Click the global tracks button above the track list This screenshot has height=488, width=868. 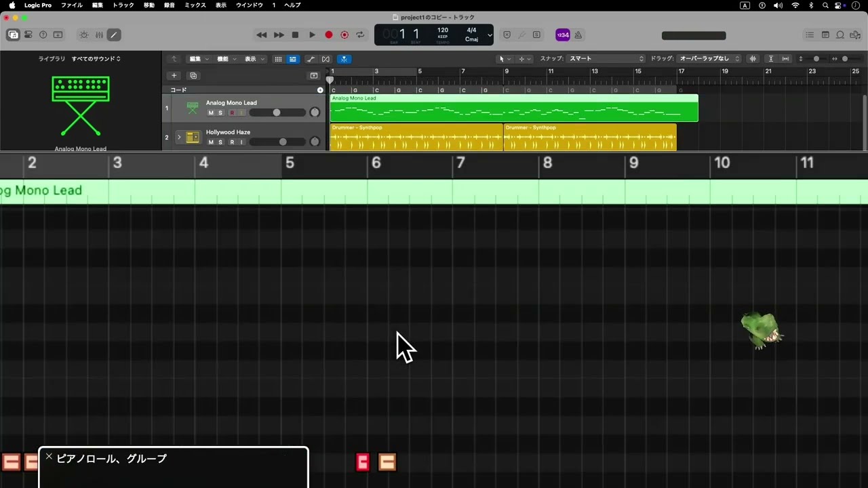click(x=313, y=76)
